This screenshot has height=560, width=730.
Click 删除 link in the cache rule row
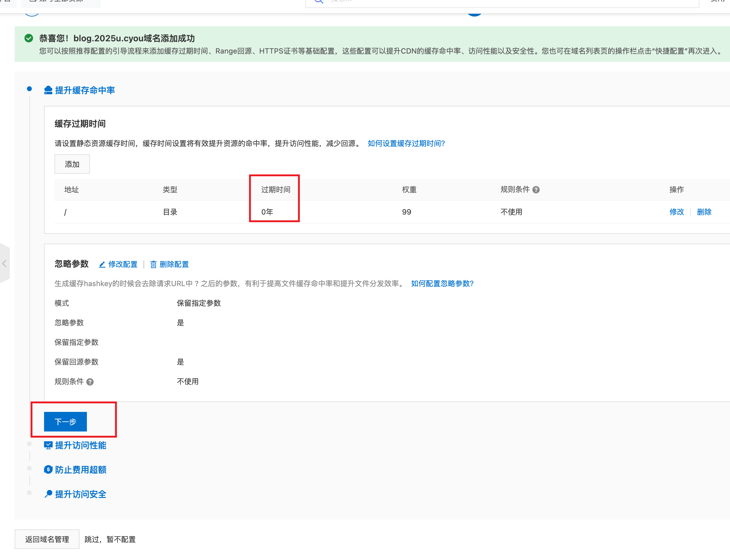tap(704, 212)
